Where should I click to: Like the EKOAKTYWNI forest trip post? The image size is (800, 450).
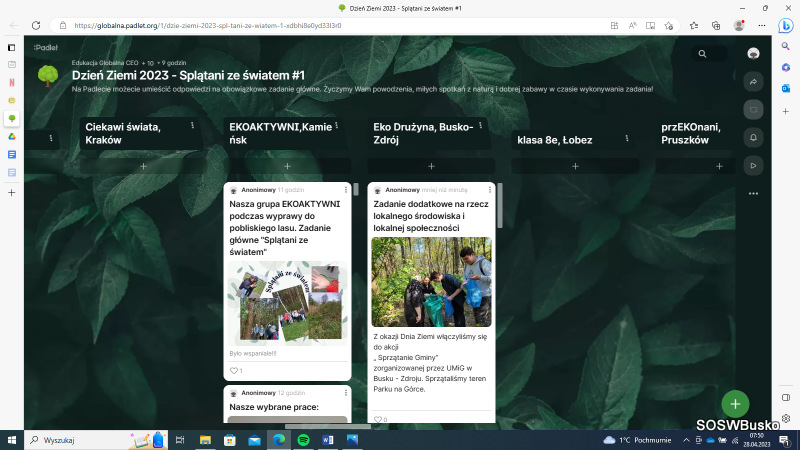click(236, 370)
